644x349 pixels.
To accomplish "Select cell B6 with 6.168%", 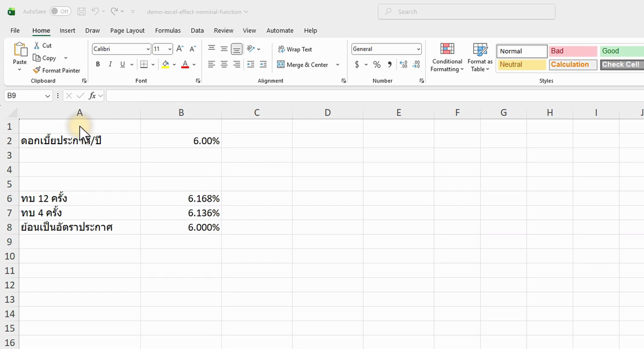I will [181, 198].
